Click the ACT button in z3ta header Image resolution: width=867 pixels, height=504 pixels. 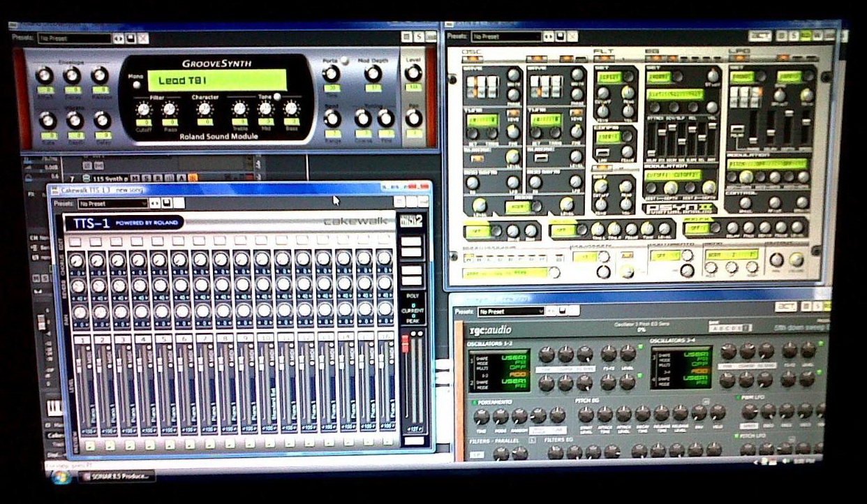point(786,307)
